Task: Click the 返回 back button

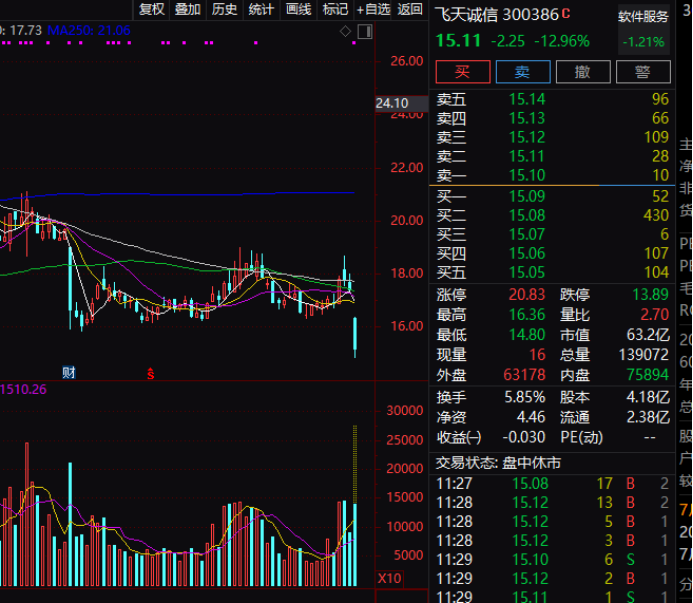Action: point(410,10)
